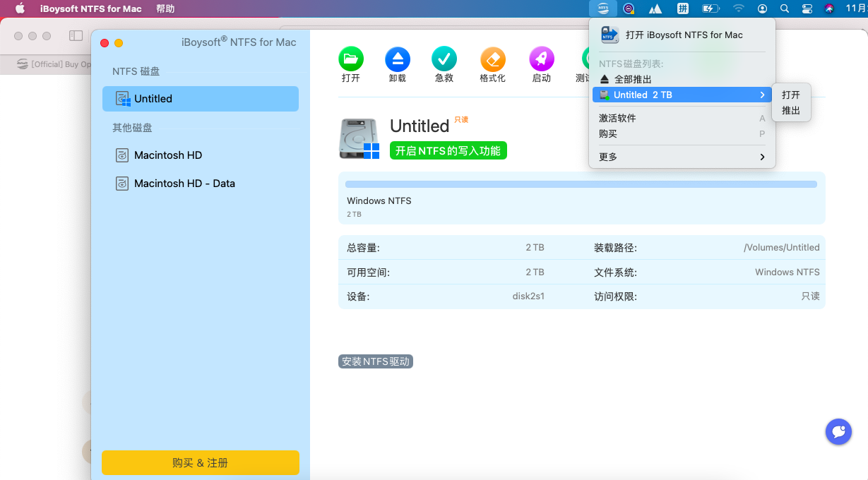Click the 安装NTFS驱动 button
Screen dimensions: 868x480
(376, 361)
